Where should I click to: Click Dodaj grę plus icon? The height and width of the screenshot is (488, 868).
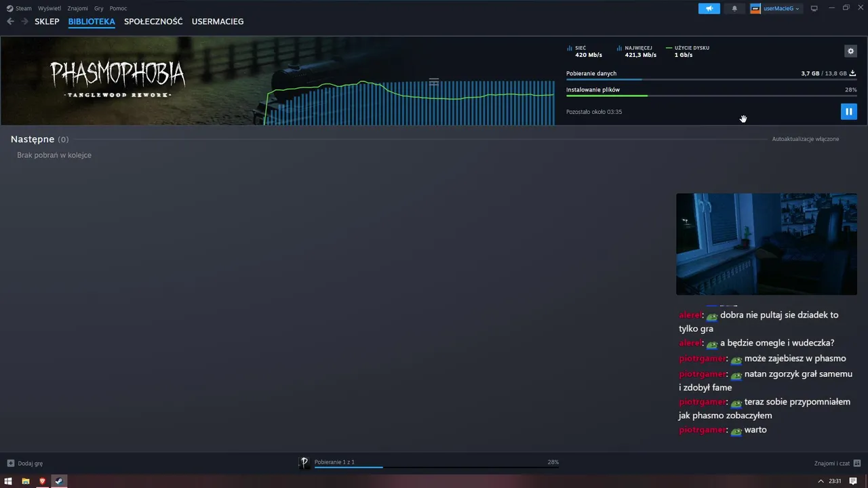(x=10, y=464)
